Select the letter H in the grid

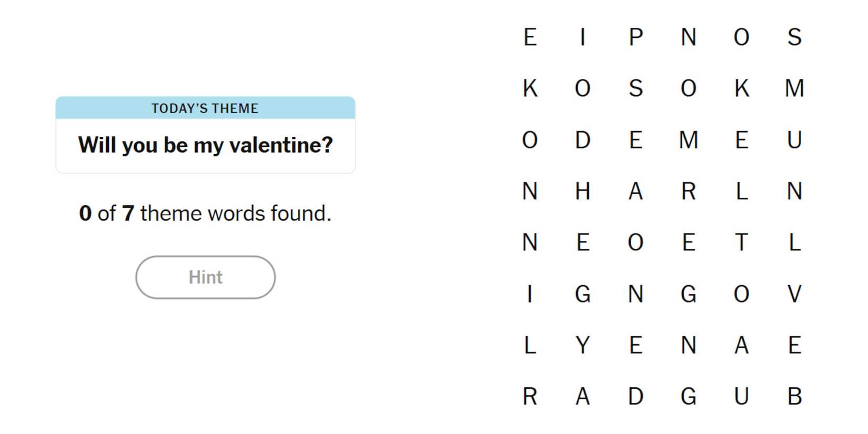pyautogui.click(x=582, y=191)
